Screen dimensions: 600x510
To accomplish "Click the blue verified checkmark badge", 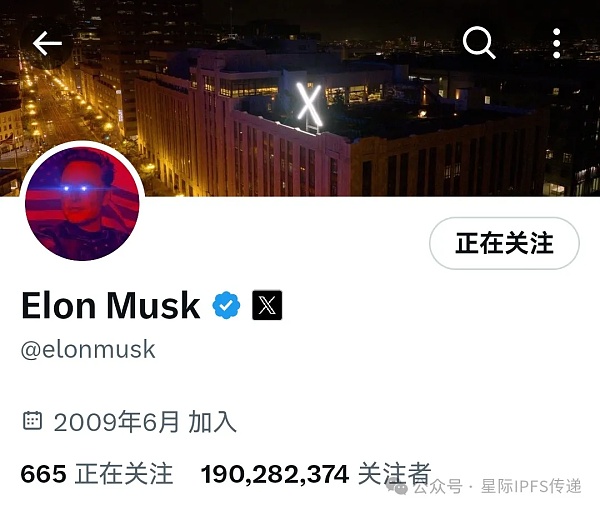I will [x=226, y=305].
